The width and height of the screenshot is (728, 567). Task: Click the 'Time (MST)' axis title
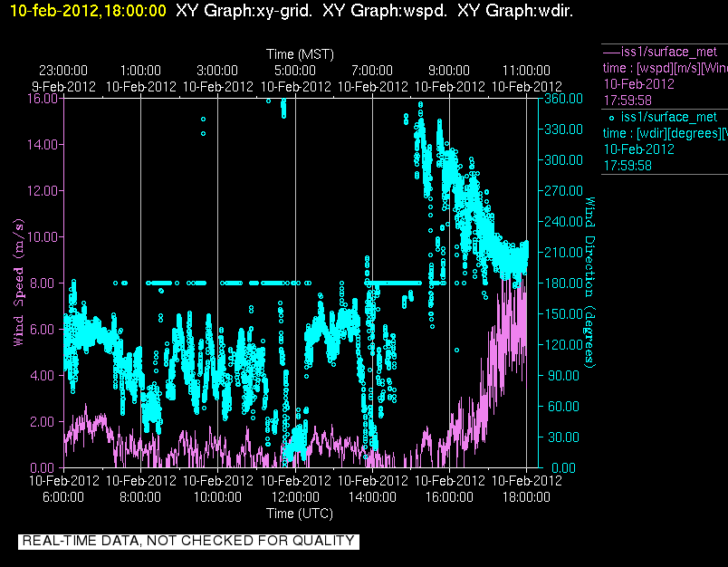(x=300, y=54)
